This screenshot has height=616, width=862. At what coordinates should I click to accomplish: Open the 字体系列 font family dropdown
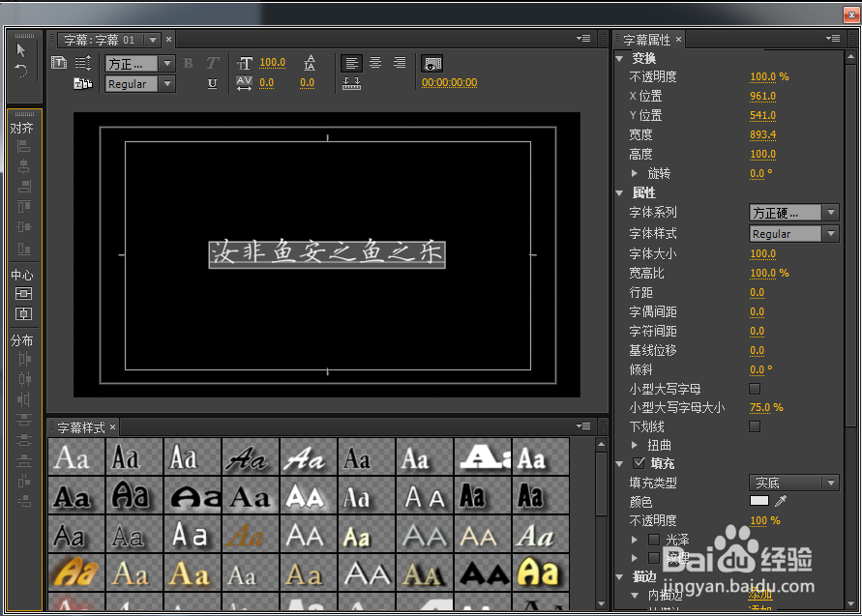pos(794,212)
